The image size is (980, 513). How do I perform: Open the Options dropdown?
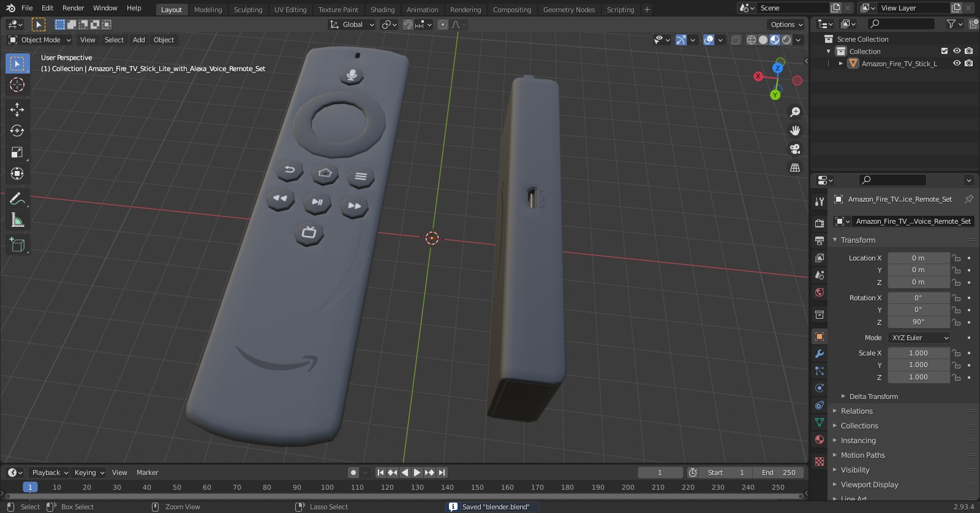coord(786,25)
